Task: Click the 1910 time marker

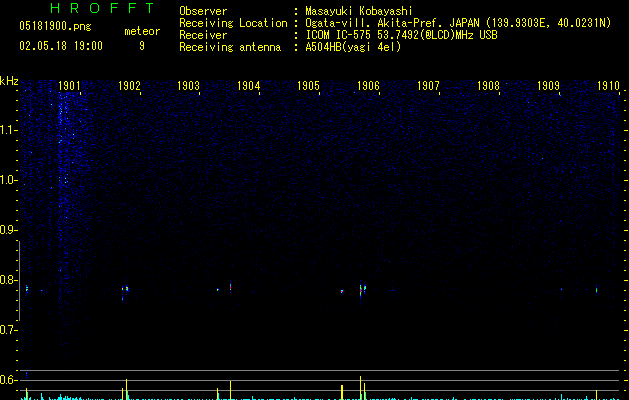Action: (x=609, y=86)
